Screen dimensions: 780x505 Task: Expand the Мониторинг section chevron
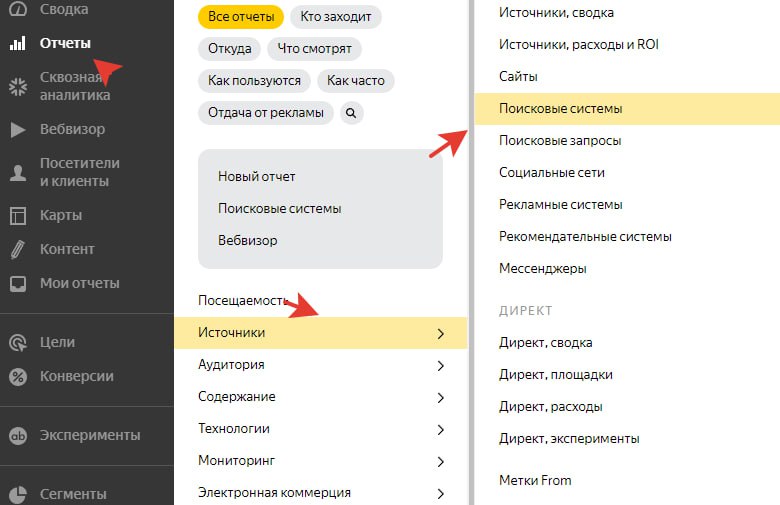(440, 462)
